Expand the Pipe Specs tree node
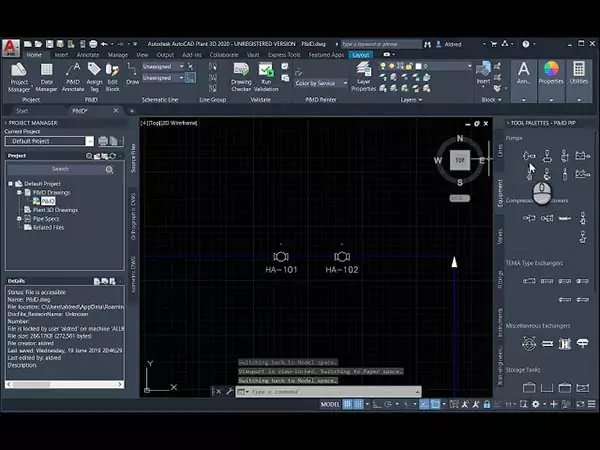The width and height of the screenshot is (600, 450). [x=19, y=219]
